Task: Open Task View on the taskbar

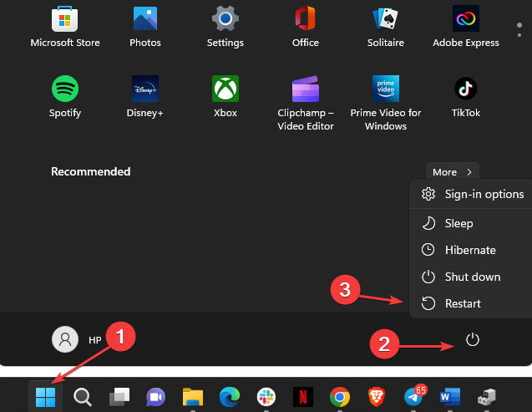Action: [119, 397]
